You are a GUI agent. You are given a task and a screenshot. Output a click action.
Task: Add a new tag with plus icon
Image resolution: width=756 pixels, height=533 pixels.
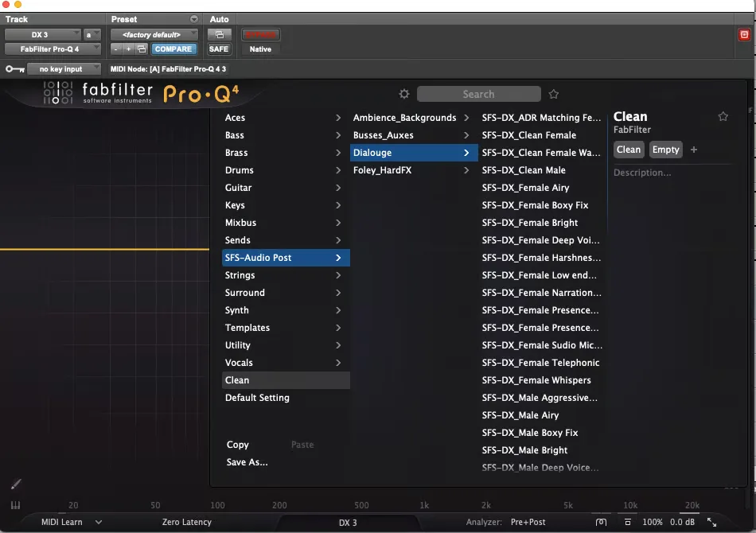coord(694,150)
